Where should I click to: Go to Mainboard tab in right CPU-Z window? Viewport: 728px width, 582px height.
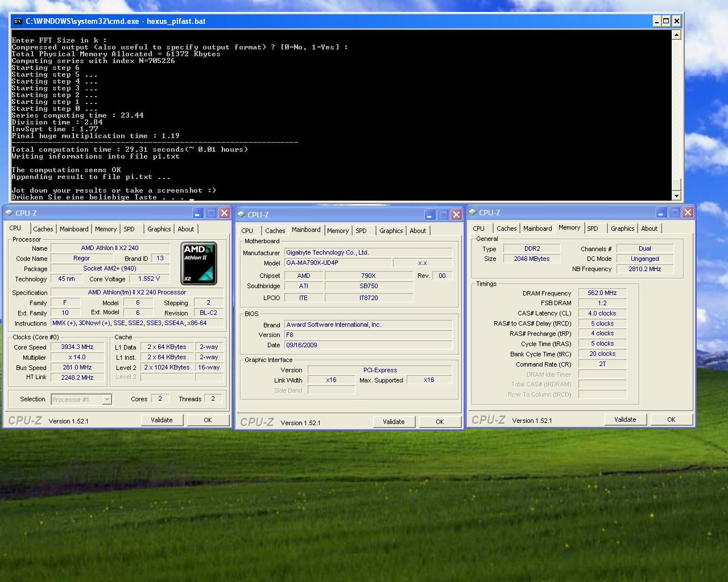coord(537,228)
